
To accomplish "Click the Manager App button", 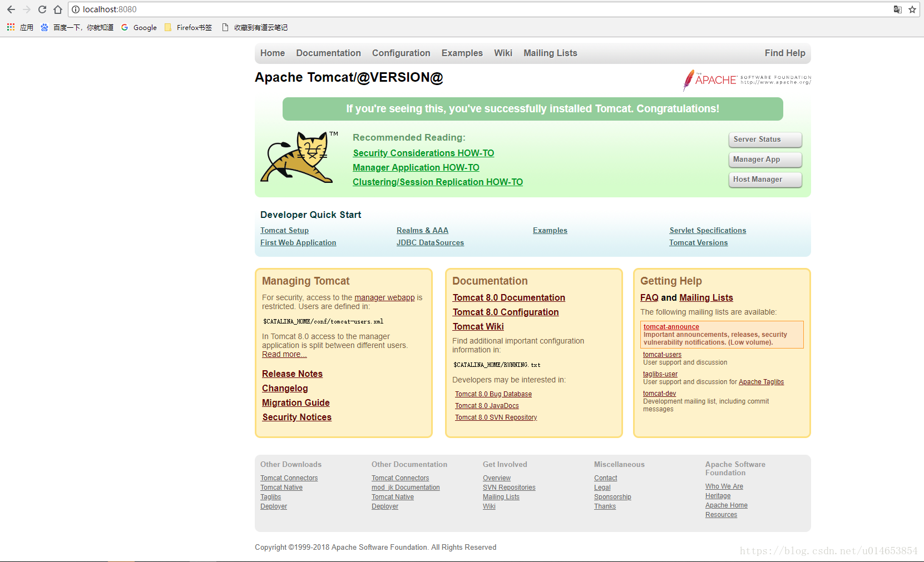I will 765,160.
